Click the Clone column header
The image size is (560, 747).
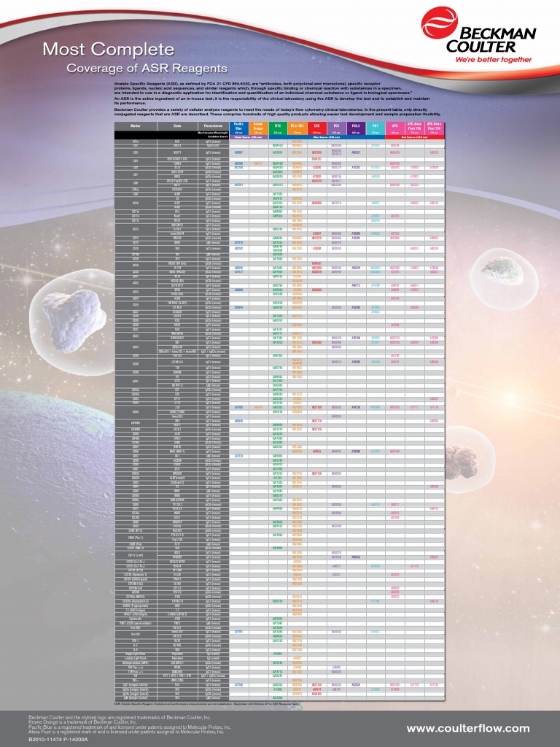tap(177, 126)
